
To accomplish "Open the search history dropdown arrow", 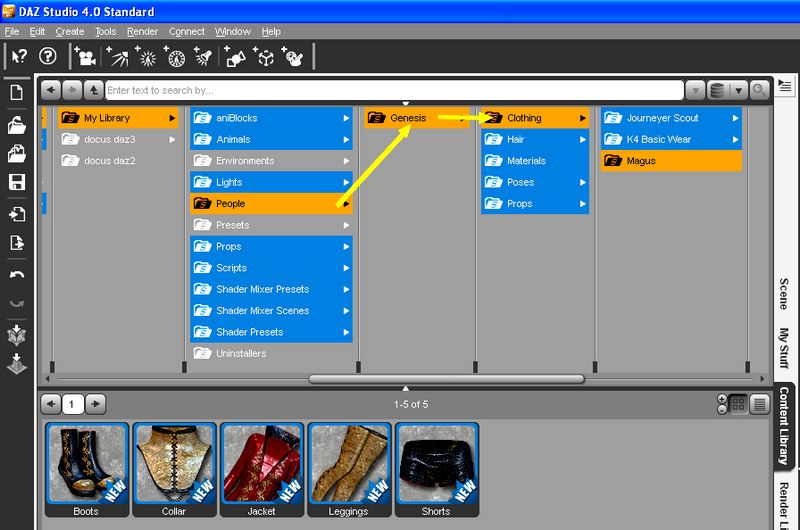I will [x=695, y=90].
